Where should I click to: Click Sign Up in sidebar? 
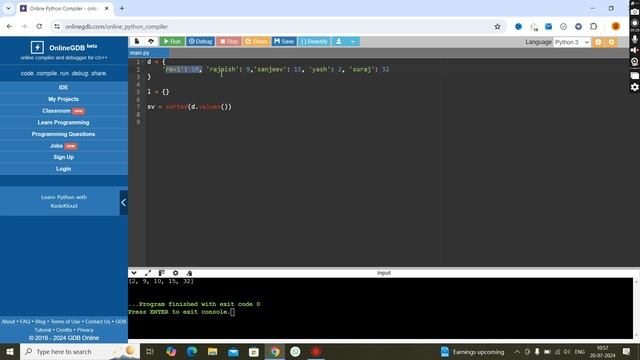(64, 157)
